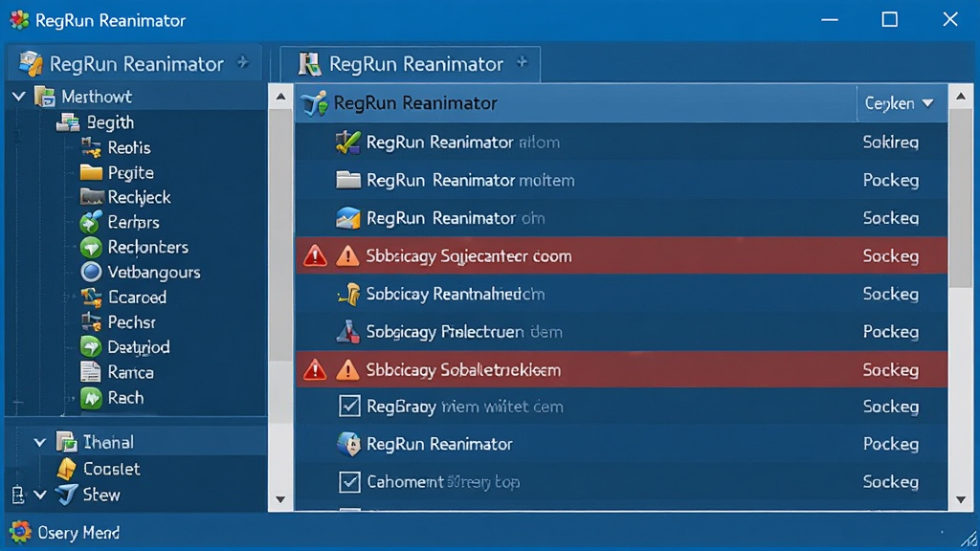Click the icon beside Sobgicagy Prlelectruen
This screenshot has width=980, height=551.
[x=348, y=332]
